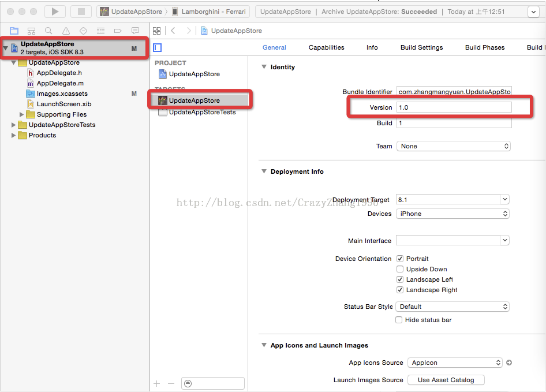Select UpdateAppStore under PROJECT

pos(195,74)
